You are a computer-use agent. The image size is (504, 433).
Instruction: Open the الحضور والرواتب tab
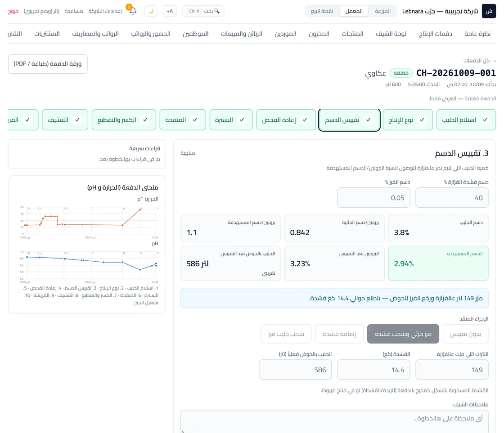click(151, 34)
